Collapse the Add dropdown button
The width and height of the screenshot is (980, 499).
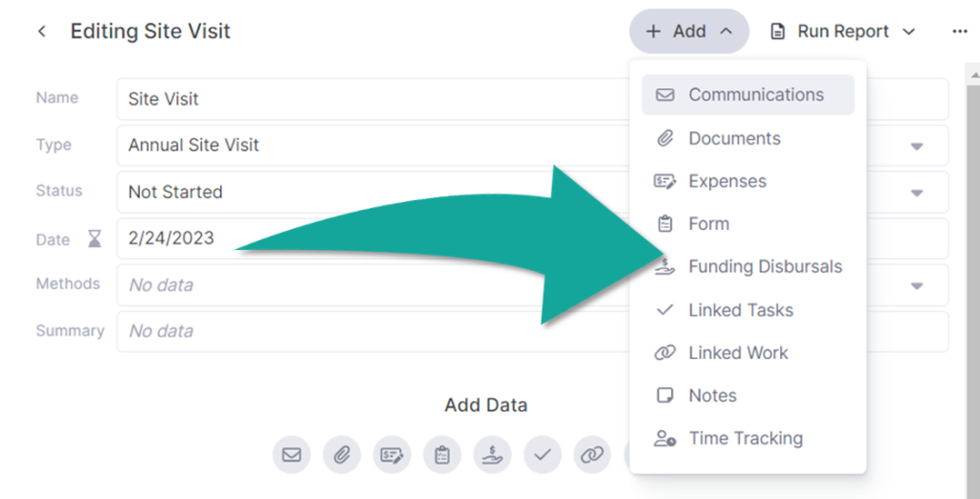point(689,32)
